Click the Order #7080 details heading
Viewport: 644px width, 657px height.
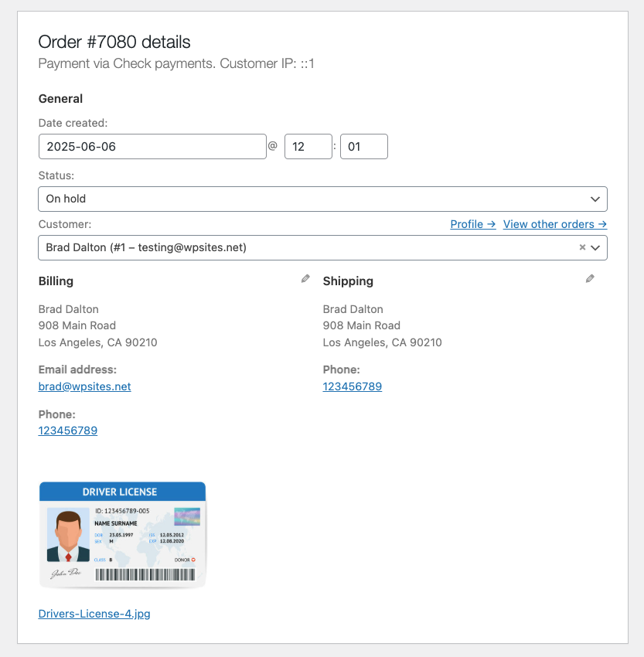click(x=114, y=42)
